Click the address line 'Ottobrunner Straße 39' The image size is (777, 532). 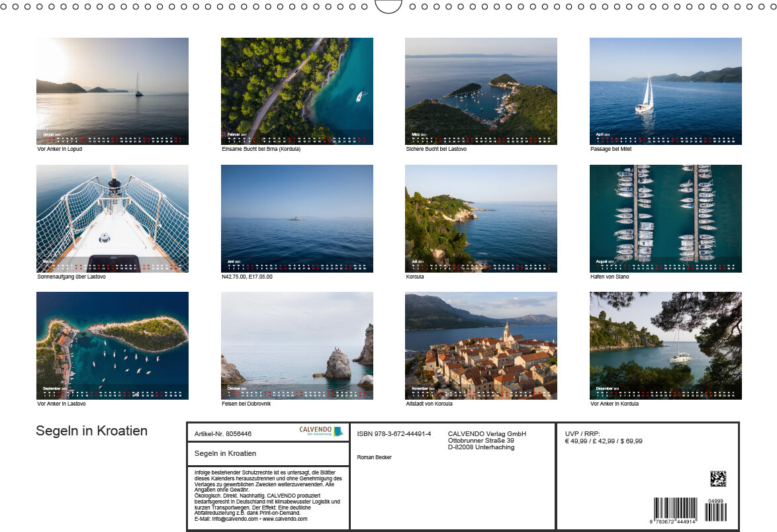click(x=480, y=441)
